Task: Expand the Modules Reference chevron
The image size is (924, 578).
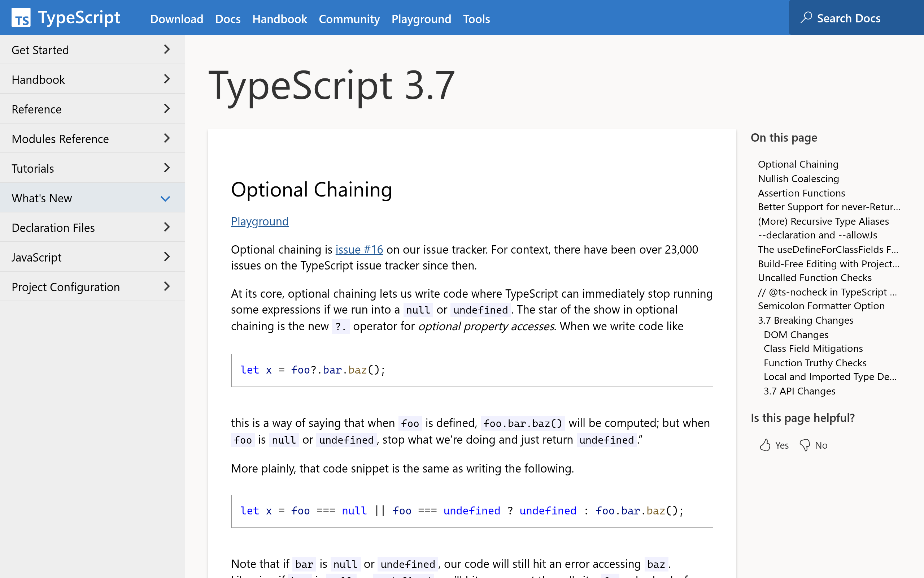Action: [166, 138]
